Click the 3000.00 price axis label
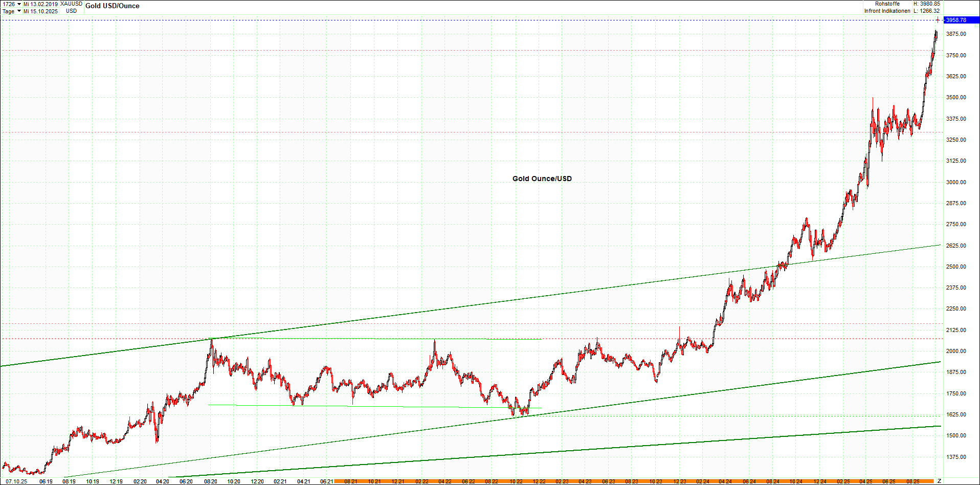980x485 pixels. click(x=955, y=182)
